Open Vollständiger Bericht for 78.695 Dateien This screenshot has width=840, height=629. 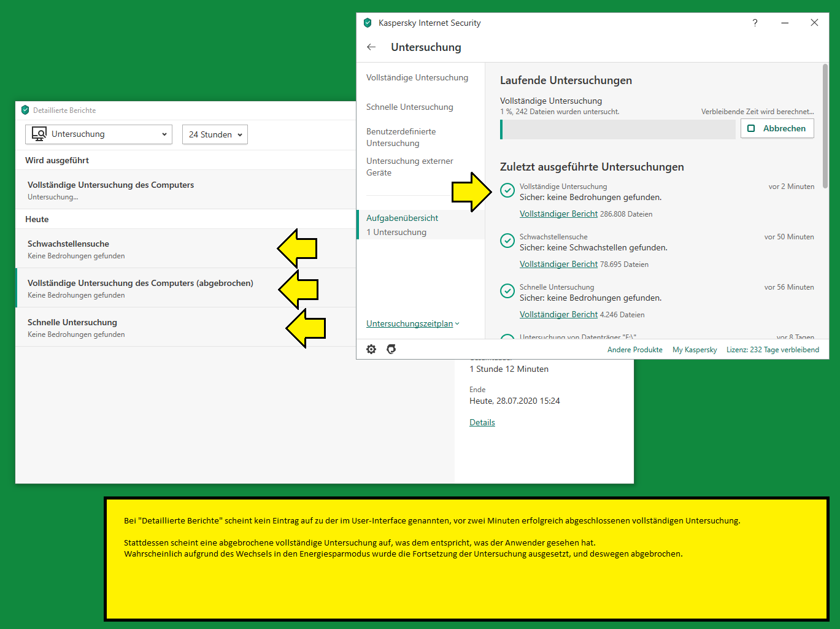click(558, 264)
